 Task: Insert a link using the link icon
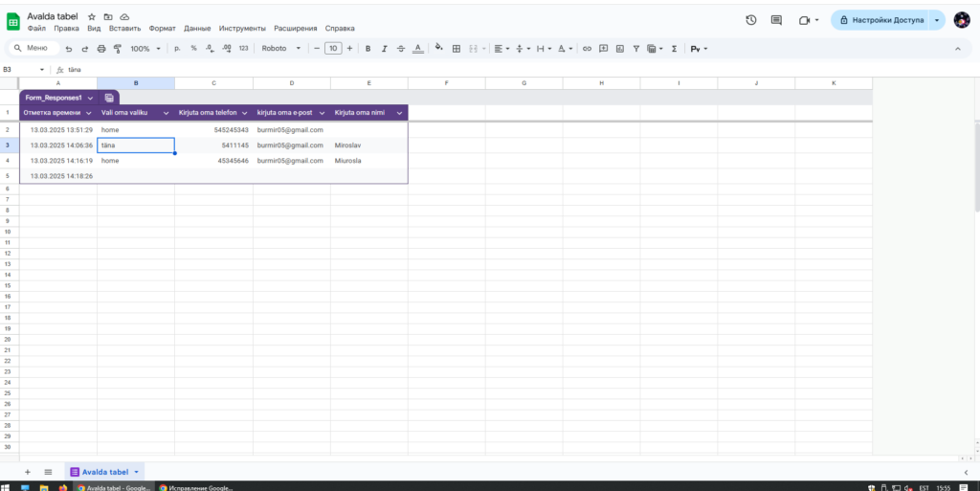[x=588, y=48]
